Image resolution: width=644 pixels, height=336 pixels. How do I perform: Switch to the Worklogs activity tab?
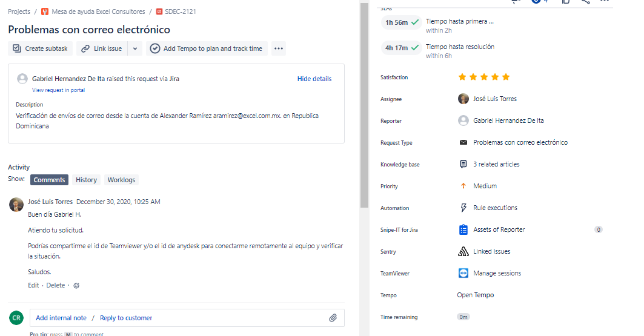tap(121, 180)
